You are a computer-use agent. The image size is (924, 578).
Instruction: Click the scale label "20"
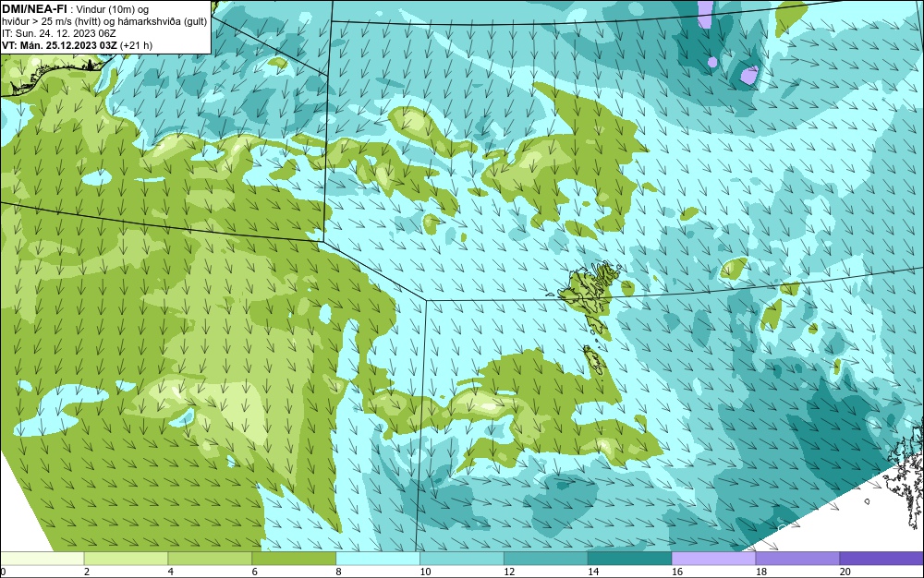845,572
